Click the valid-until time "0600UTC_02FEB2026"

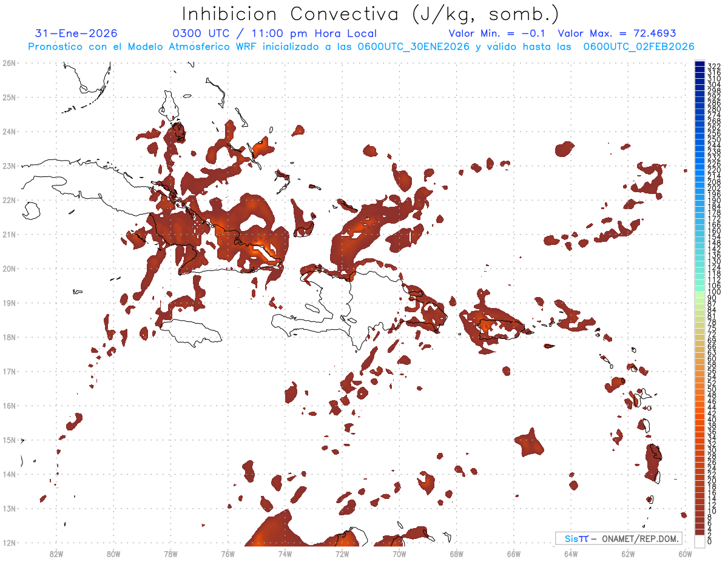[639, 47]
